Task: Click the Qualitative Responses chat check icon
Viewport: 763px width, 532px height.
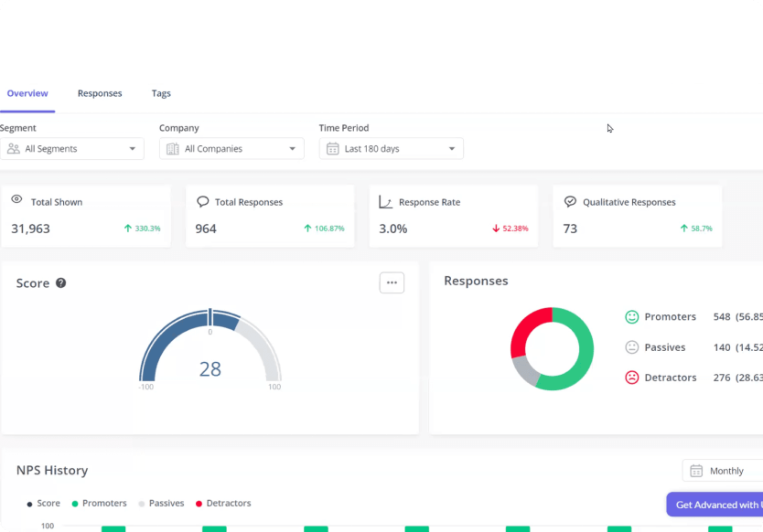Action: click(x=570, y=202)
